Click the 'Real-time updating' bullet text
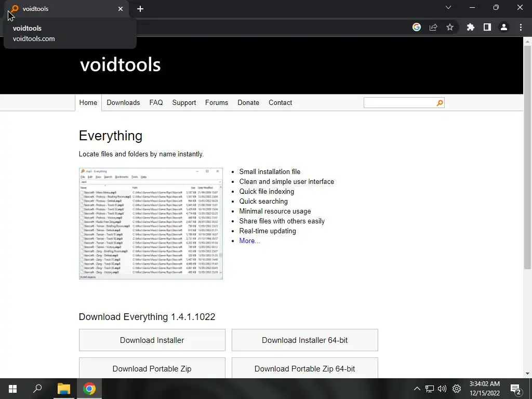Image resolution: width=532 pixels, height=399 pixels. tap(268, 231)
